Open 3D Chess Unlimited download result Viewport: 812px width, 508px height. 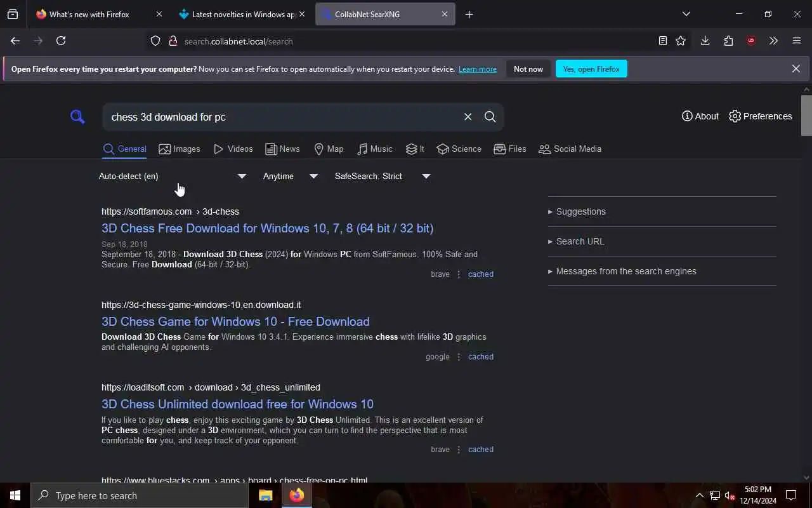tap(237, 404)
